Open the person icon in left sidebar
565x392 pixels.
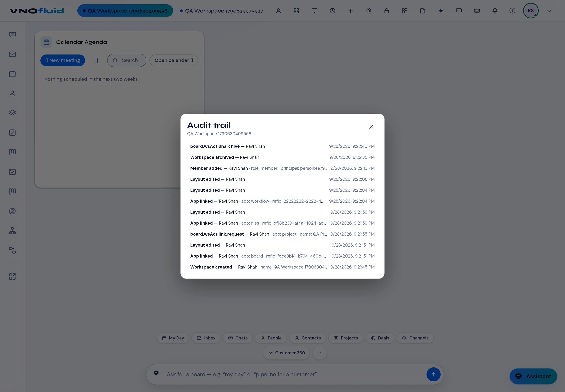(12, 93)
